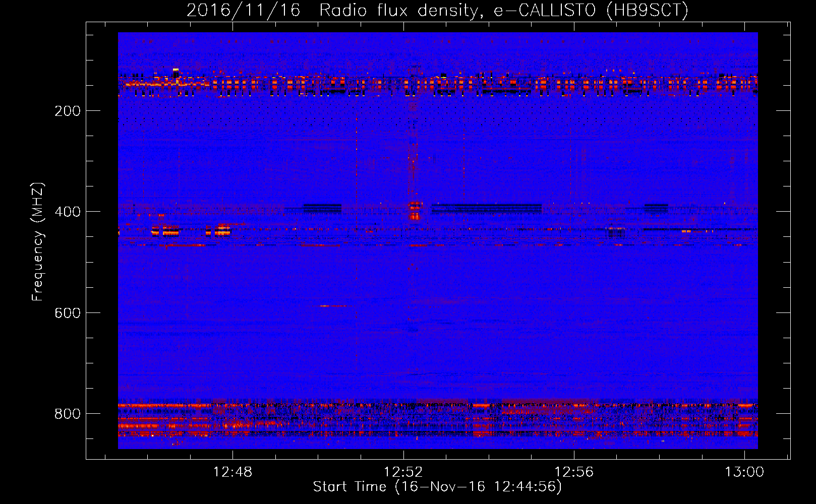Click the 200 frequency tick label
Image resolution: width=816 pixels, height=504 pixels.
click(67, 111)
